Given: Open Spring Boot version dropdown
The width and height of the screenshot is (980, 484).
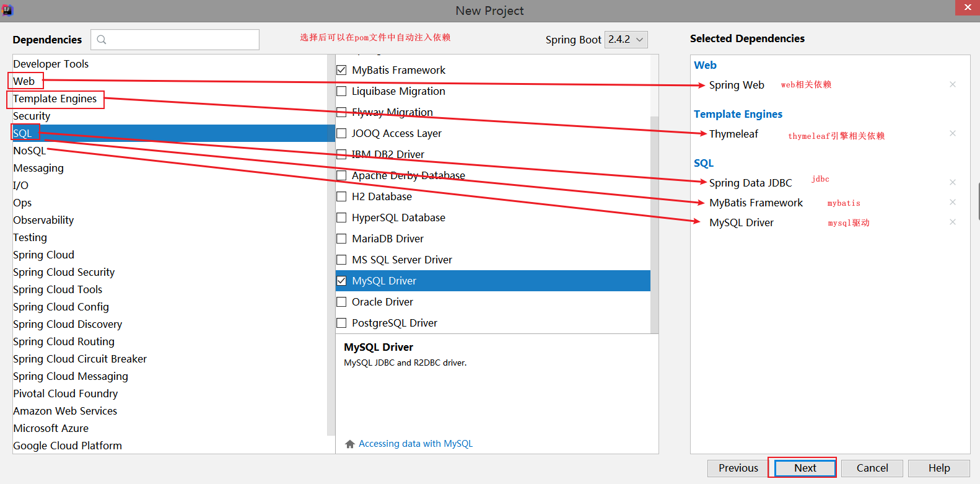Looking at the screenshot, I should (626, 39).
